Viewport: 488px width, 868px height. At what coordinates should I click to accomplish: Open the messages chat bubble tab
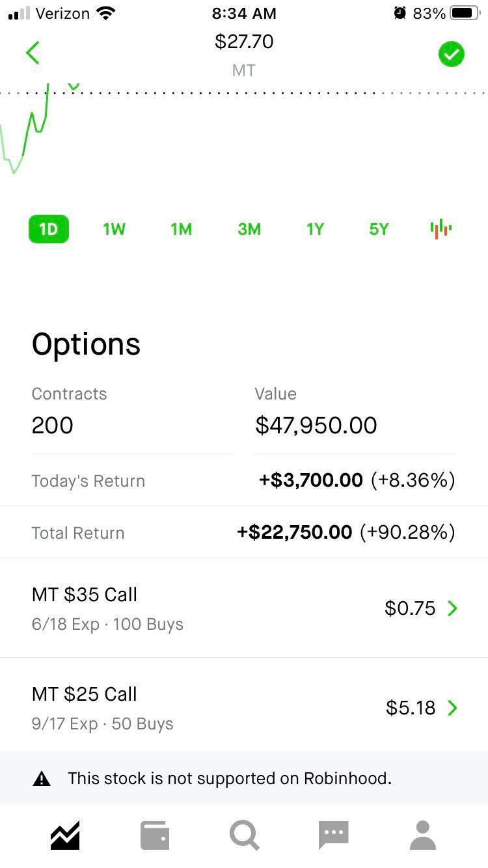(x=334, y=835)
